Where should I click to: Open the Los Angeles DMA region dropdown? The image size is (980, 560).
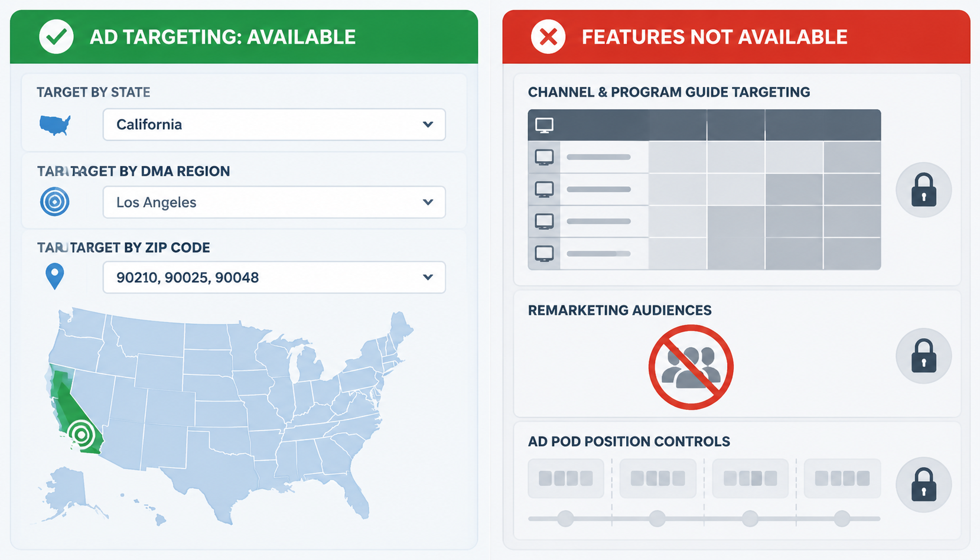pyautogui.click(x=274, y=202)
